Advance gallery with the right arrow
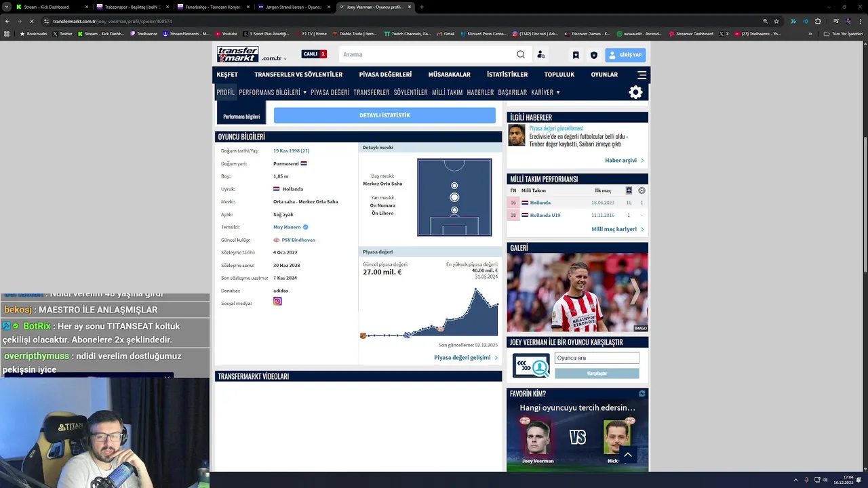 click(635, 292)
